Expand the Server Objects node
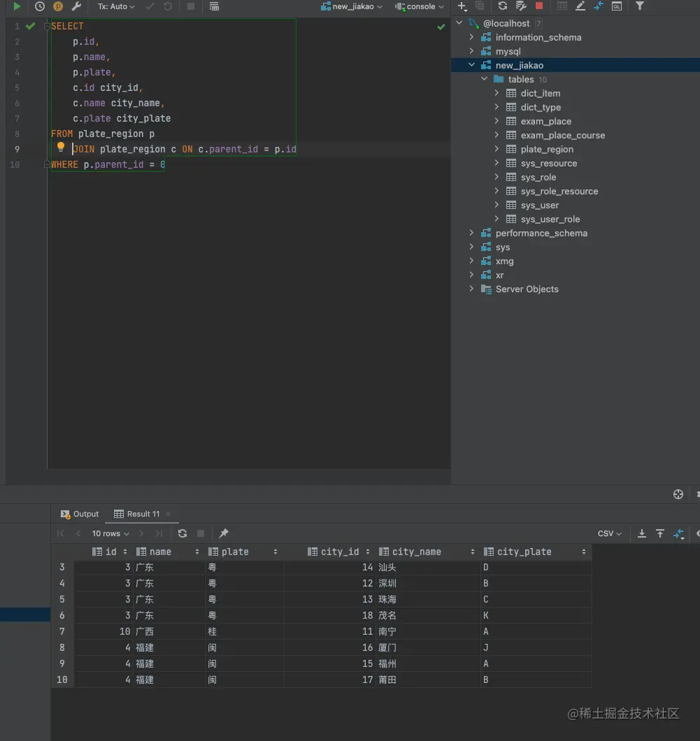Viewport: 700px width, 741px height. point(471,289)
